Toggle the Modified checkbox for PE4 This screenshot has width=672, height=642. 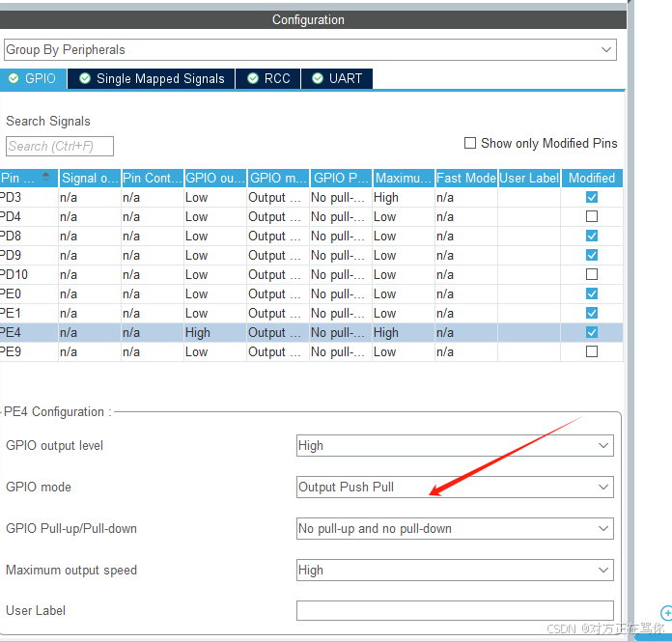click(x=592, y=332)
